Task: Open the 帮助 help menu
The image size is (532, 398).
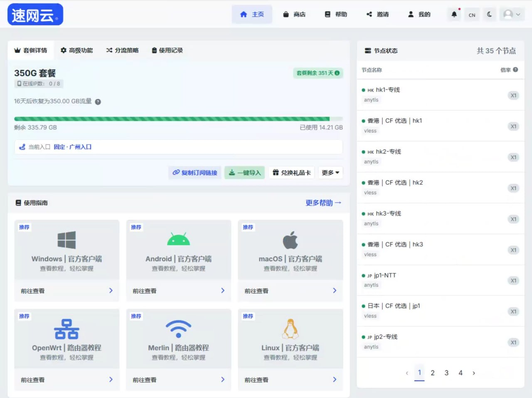Action: point(336,15)
